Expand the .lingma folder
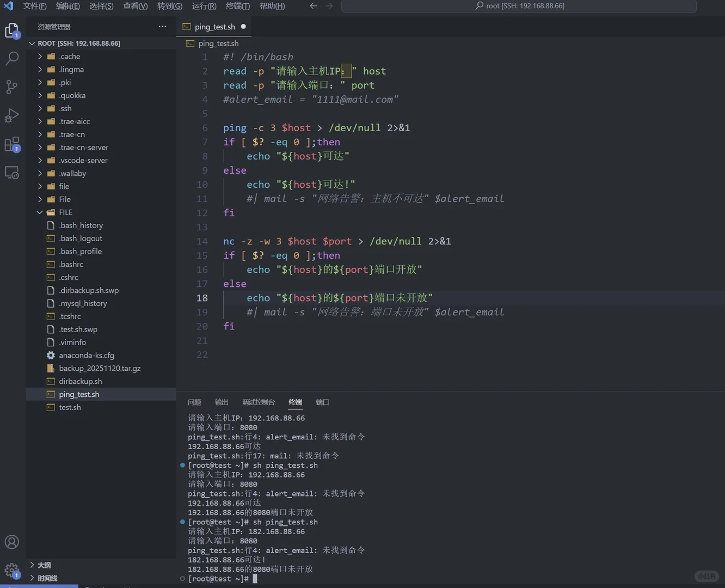 coord(101,70)
